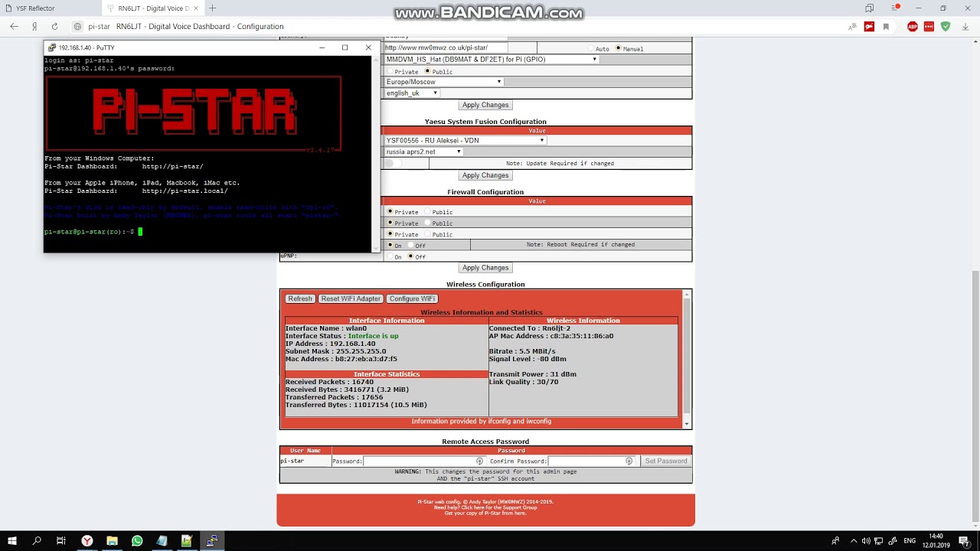Screen dimensions: 980x551
Task: Open the english_uk language dropdown
Action: point(412,93)
